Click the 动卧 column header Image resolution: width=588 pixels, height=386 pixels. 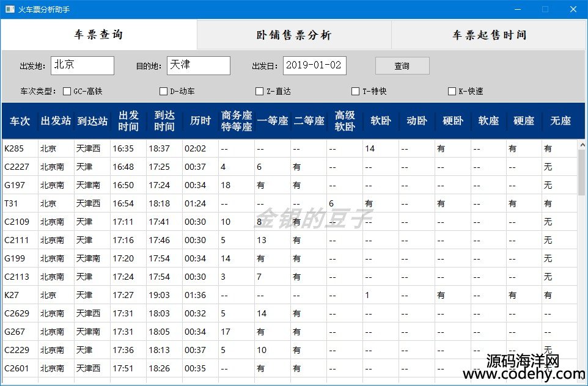tap(417, 121)
